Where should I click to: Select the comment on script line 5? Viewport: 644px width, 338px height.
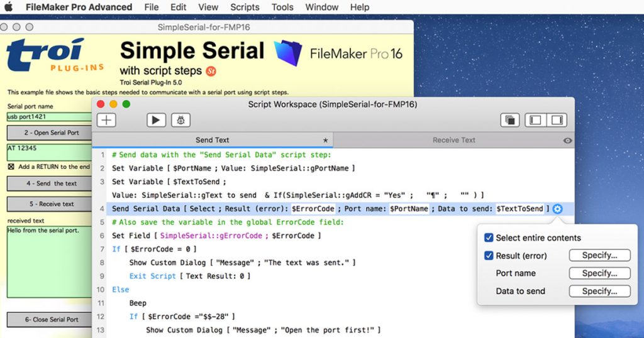228,222
